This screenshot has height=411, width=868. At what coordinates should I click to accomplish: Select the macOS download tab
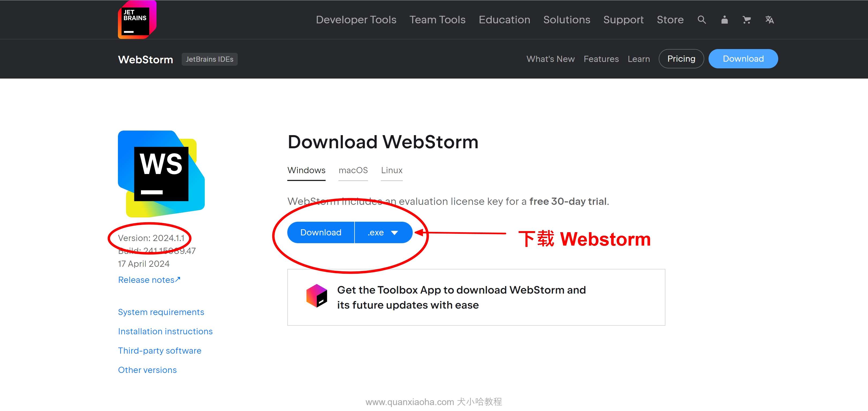[x=354, y=171]
